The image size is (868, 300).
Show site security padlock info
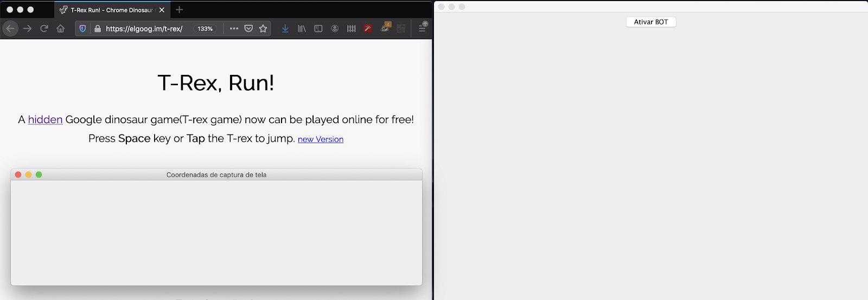pyautogui.click(x=97, y=29)
